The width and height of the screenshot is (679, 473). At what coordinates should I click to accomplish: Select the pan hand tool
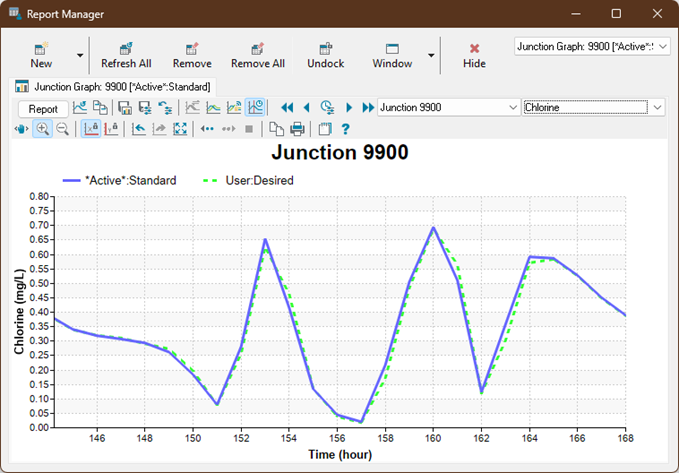click(21, 129)
